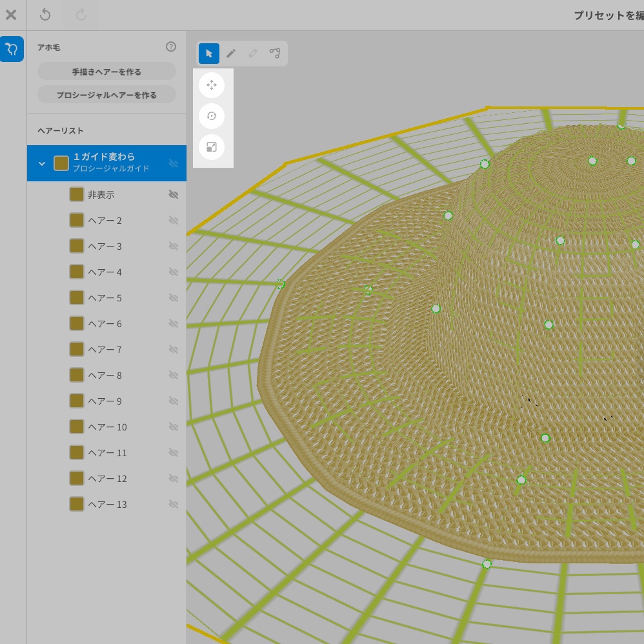Select ヘアー 6 in hair list

[x=106, y=324]
